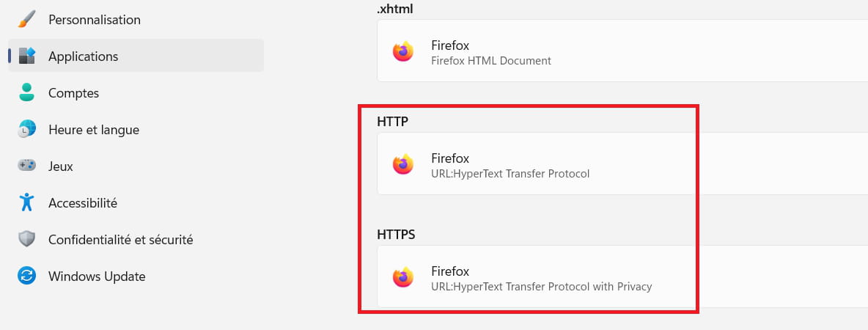Viewport: 868px width, 330px height.
Task: Click the Heure et langue globe-clock icon
Action: click(x=26, y=129)
